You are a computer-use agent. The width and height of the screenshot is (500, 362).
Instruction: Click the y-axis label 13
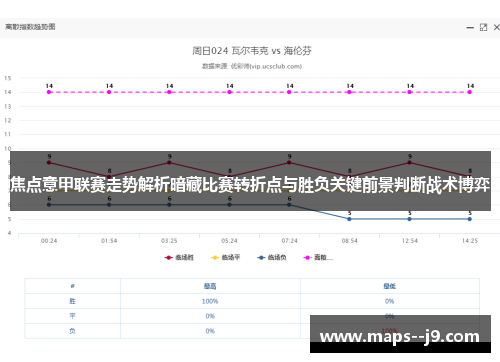(8, 106)
